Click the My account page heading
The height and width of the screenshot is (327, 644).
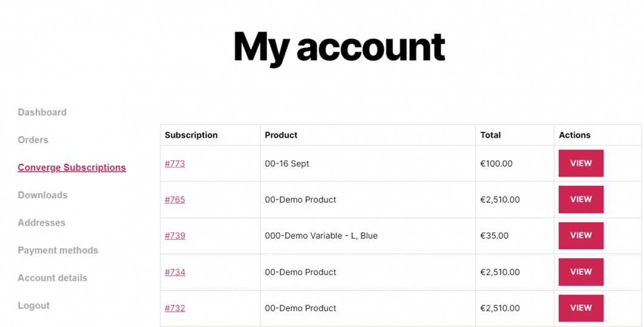(339, 46)
